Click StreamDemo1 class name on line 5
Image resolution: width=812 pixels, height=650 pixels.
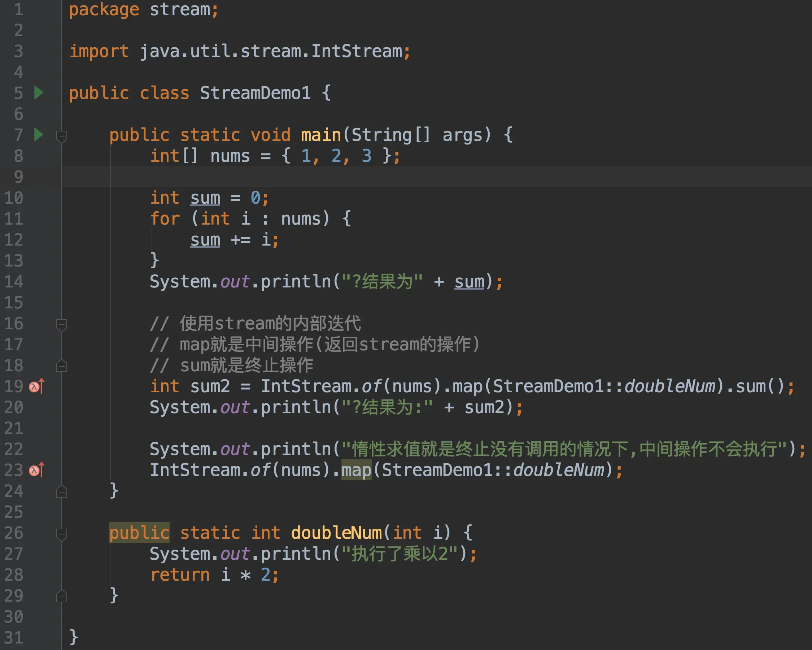click(255, 93)
